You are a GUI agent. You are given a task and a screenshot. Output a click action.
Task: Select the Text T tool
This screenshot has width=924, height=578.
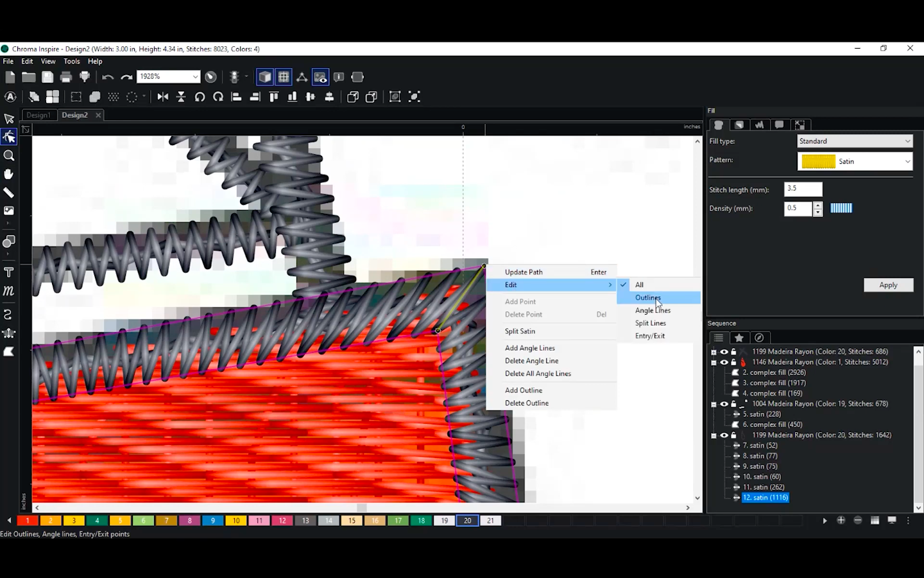[9, 272]
